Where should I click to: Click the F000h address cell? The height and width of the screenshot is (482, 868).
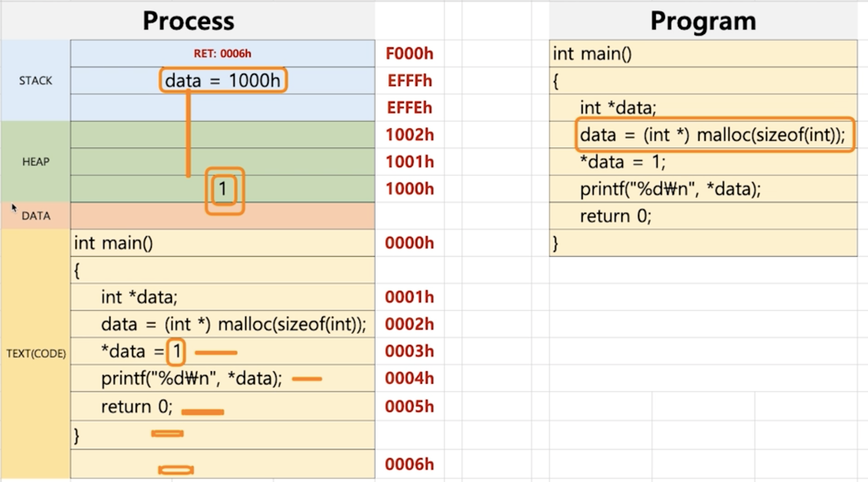point(410,53)
